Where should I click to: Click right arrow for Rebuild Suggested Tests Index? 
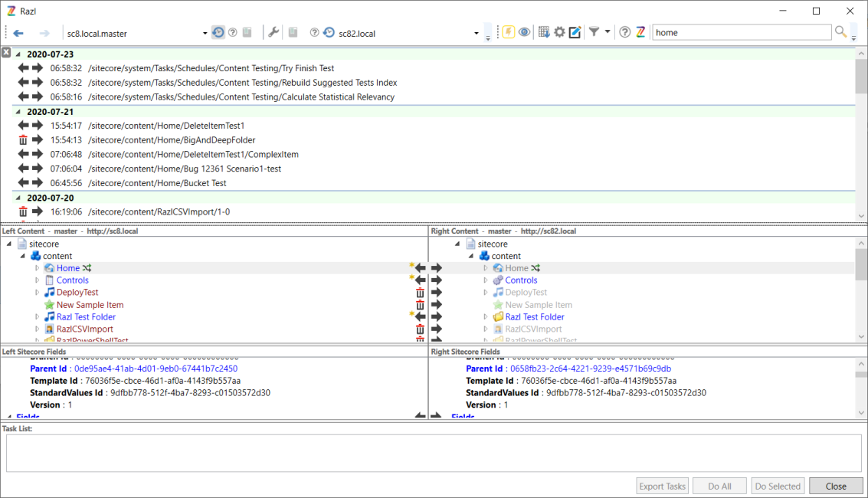point(37,83)
